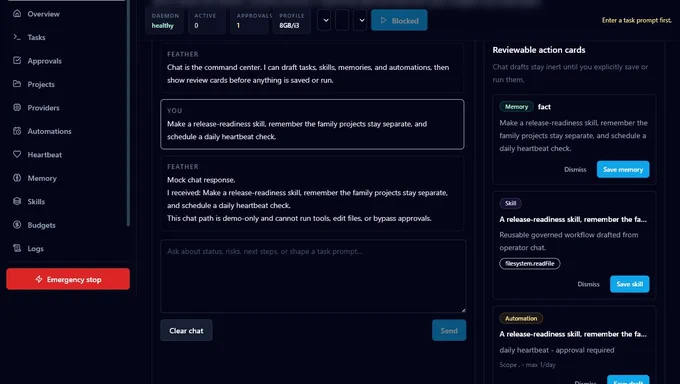Click the Active count tile

[x=207, y=20]
